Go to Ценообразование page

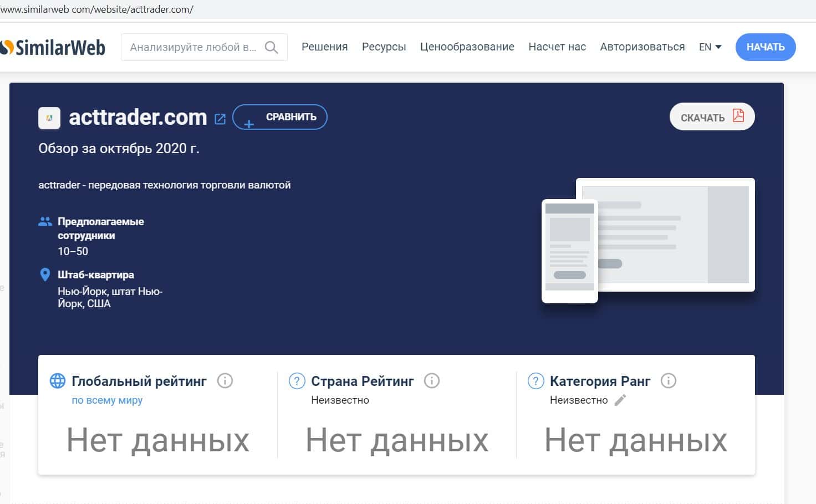pos(467,47)
